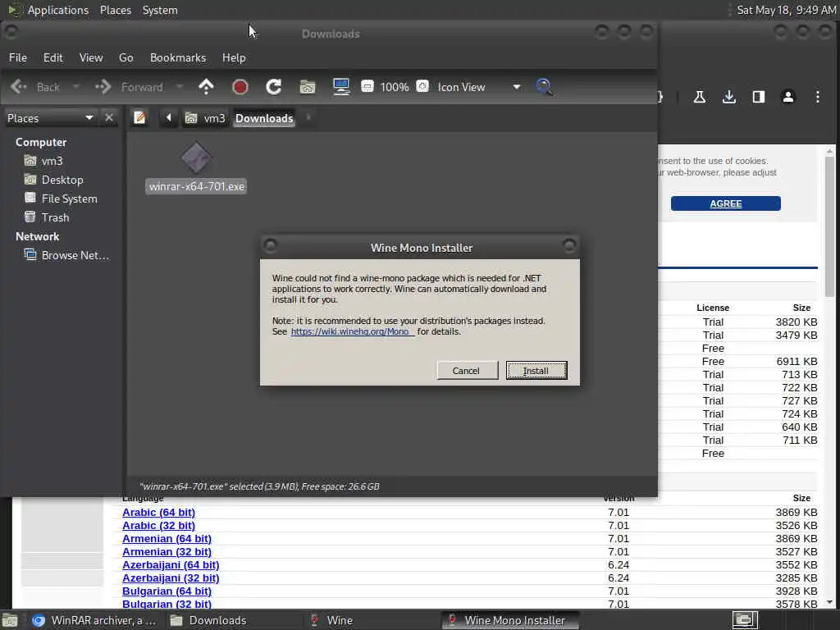Select Desktop in the Places sidebar
840x630 pixels.
point(53,180)
